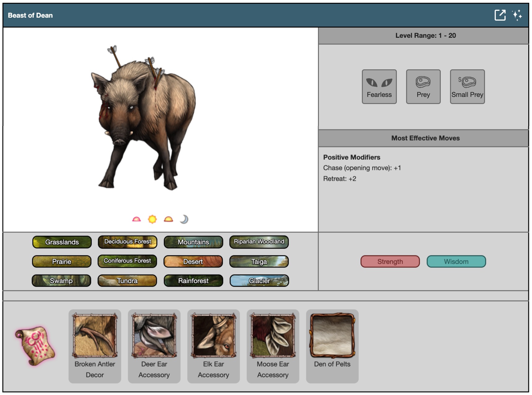Click the glowing pink scroll icon
The image size is (532, 395).
point(35,345)
